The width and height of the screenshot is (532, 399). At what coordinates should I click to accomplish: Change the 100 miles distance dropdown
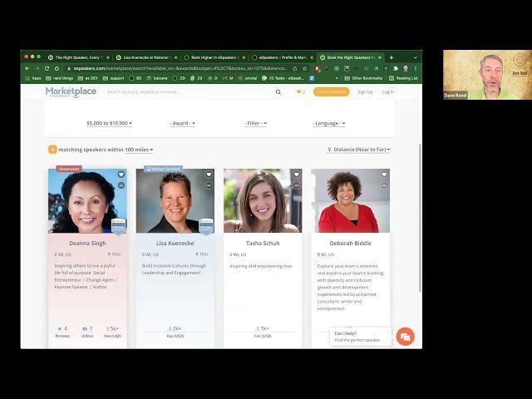click(x=139, y=150)
